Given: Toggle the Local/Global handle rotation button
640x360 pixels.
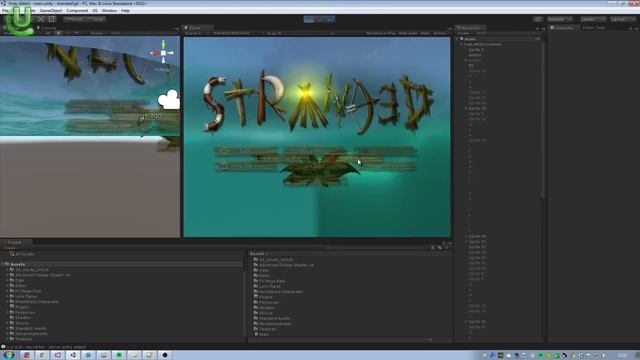Looking at the screenshot, I should [x=96, y=19].
